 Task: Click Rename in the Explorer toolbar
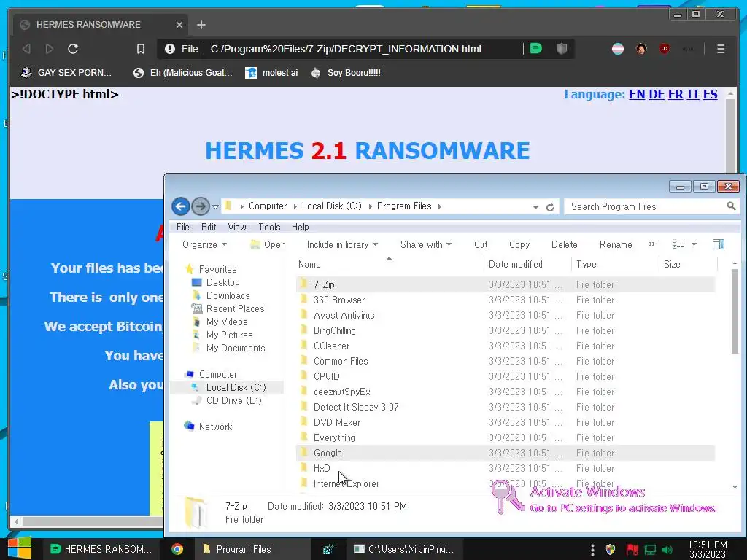point(616,244)
